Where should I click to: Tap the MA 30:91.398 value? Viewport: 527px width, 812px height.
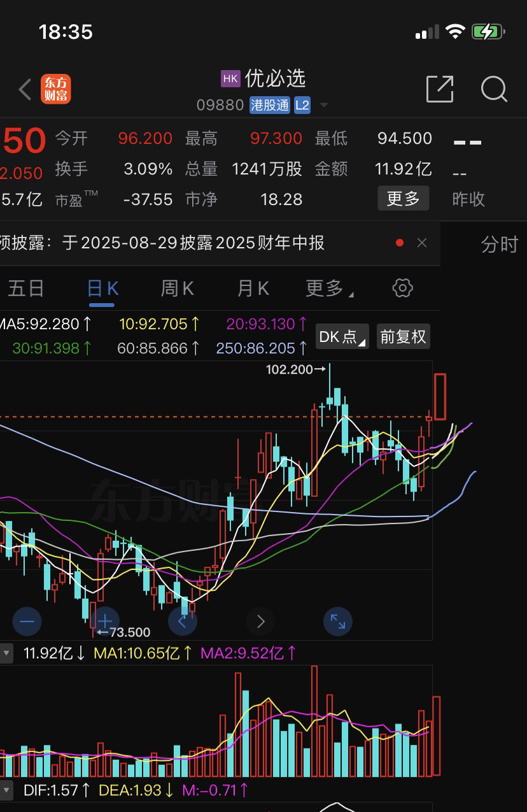tap(52, 348)
